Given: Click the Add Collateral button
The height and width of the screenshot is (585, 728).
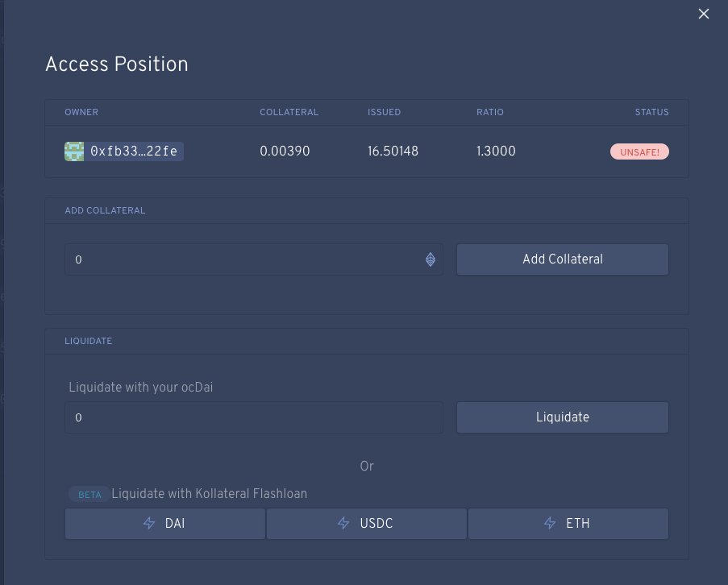Looking at the screenshot, I should tap(563, 259).
